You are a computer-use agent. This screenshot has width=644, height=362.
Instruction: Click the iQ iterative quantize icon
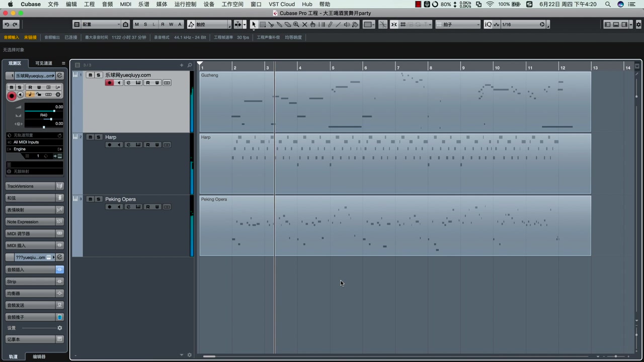coord(488,24)
